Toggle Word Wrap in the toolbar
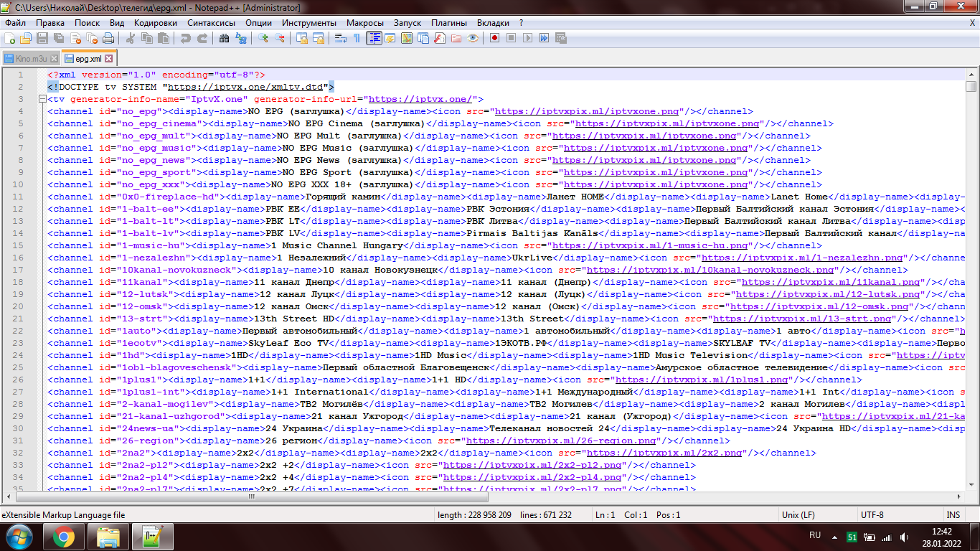Screen dimensions: 980x551 pyautogui.click(x=341, y=38)
